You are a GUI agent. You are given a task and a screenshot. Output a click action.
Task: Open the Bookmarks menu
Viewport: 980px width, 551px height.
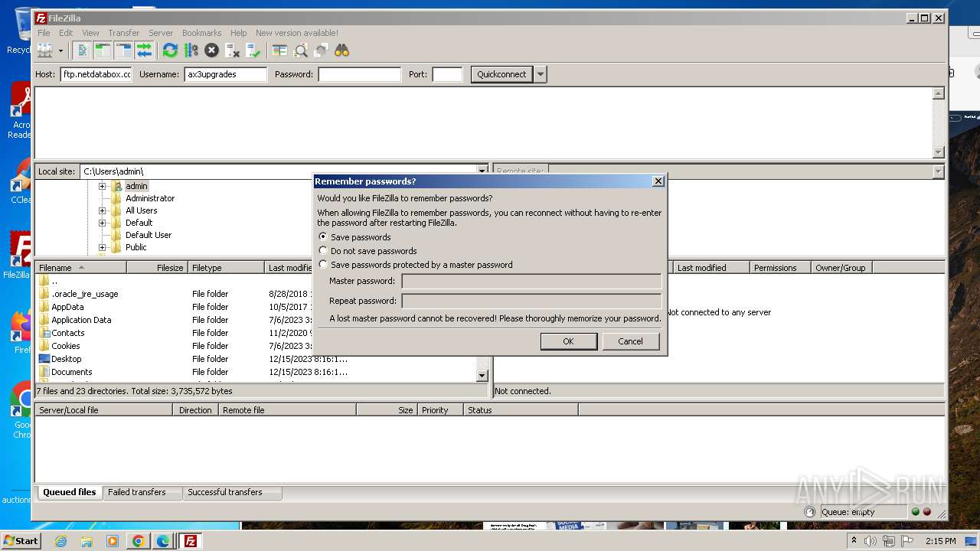pos(201,33)
